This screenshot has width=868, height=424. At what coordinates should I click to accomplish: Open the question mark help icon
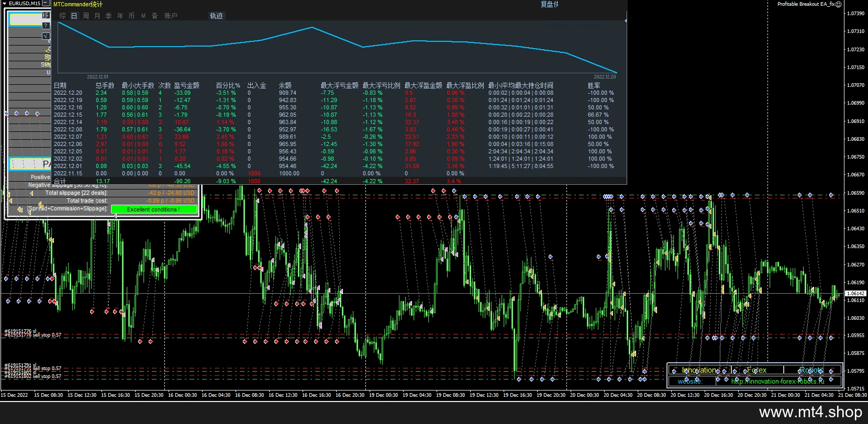point(46,25)
